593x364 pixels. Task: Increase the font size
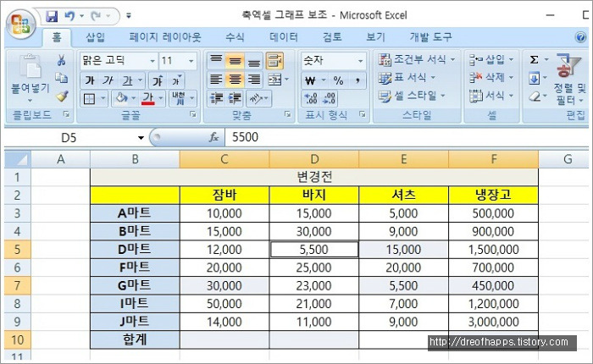tap(158, 80)
